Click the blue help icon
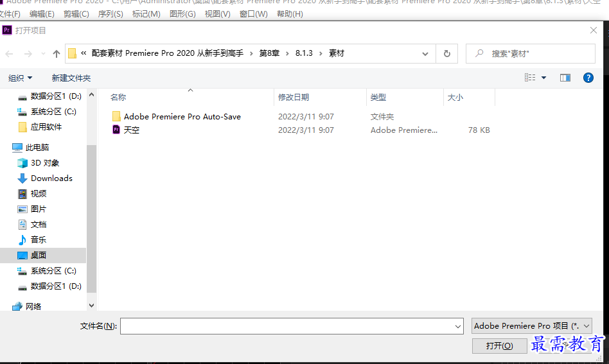Viewport: 609px width, 364px height. [588, 78]
